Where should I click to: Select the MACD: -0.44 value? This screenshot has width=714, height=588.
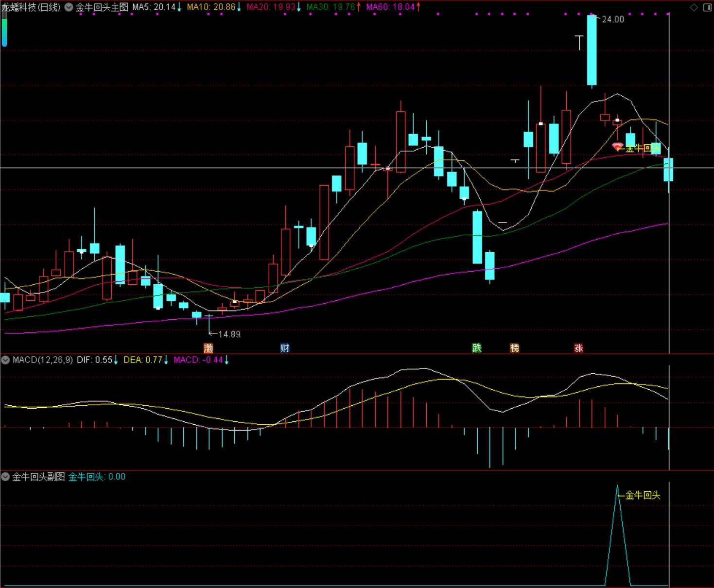[x=198, y=360]
